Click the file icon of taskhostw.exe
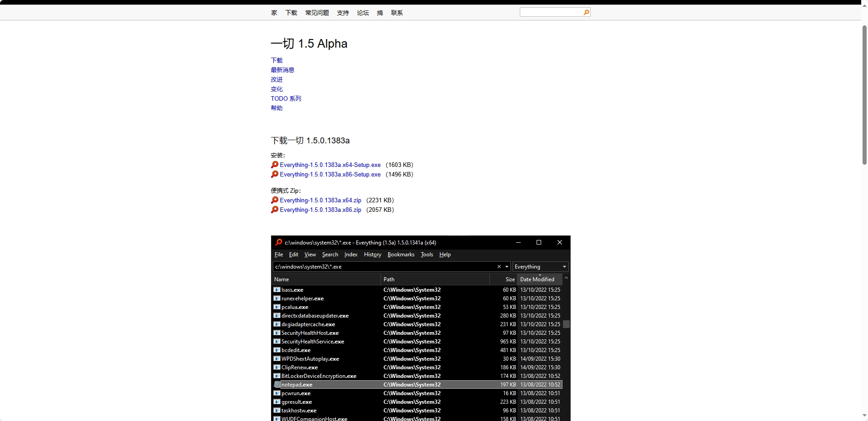Screen dimensions: 868x421 coord(277,410)
